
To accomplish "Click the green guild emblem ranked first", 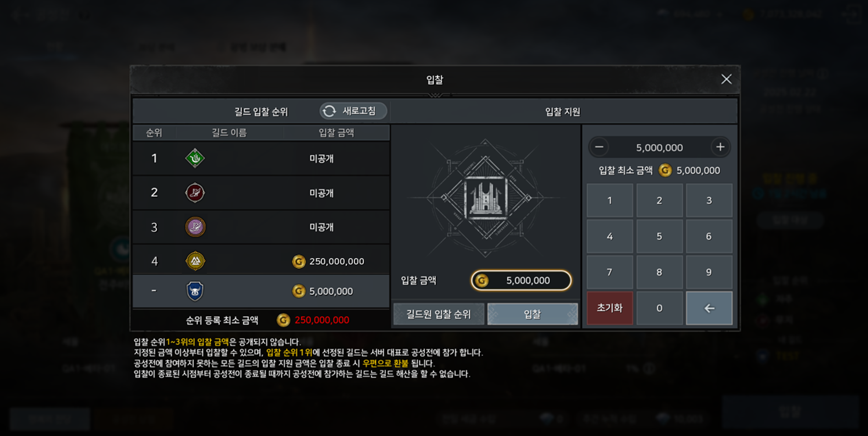I will point(195,158).
